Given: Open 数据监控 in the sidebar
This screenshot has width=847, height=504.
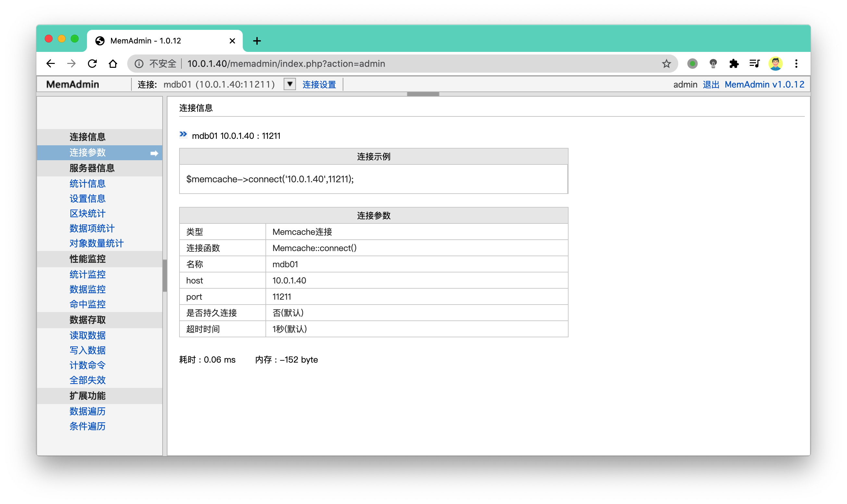Looking at the screenshot, I should [87, 289].
